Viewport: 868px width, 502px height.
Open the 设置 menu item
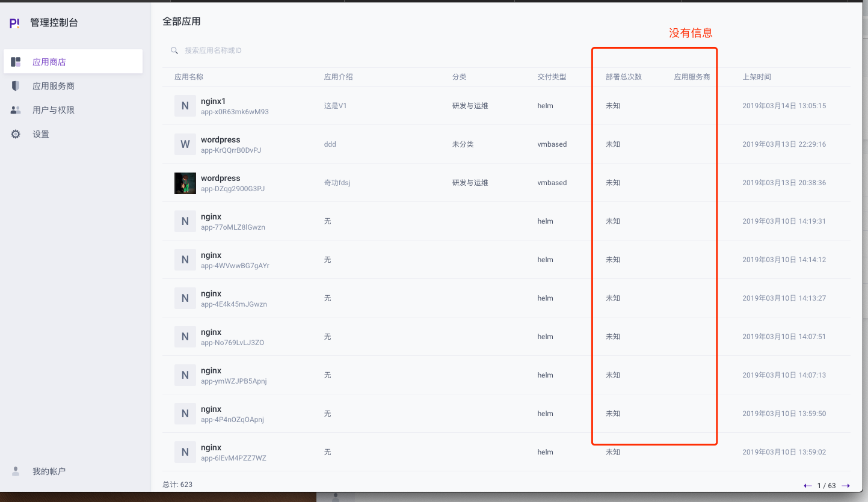(x=73, y=134)
